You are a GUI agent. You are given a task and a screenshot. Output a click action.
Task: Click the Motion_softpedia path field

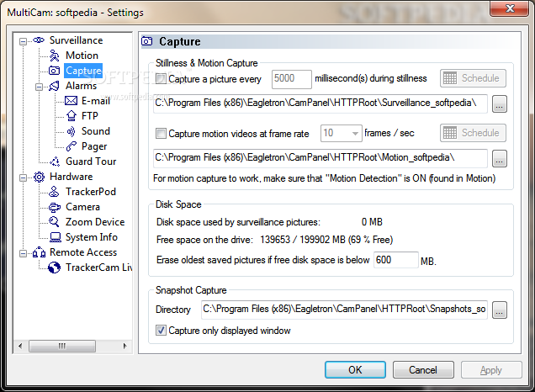coord(320,158)
